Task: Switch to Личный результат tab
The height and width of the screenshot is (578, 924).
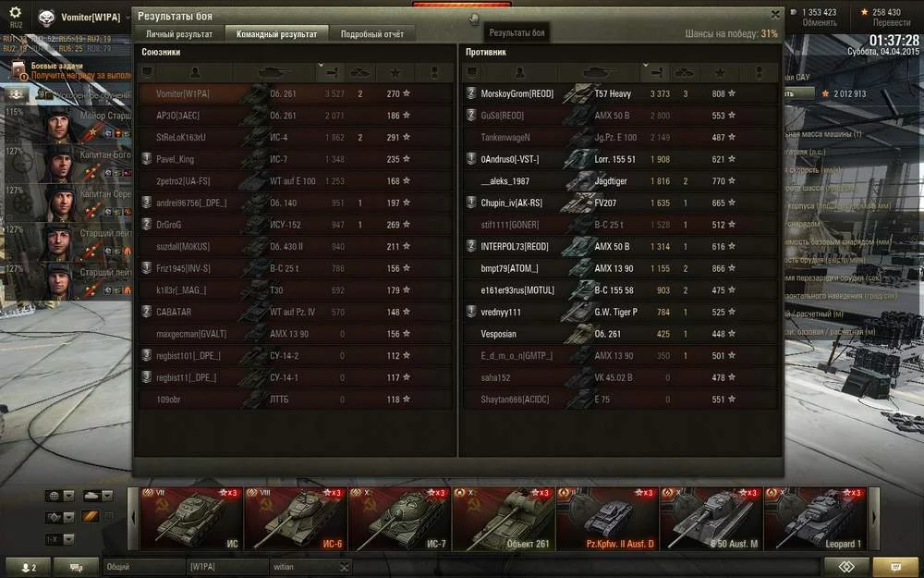Action: [x=179, y=34]
